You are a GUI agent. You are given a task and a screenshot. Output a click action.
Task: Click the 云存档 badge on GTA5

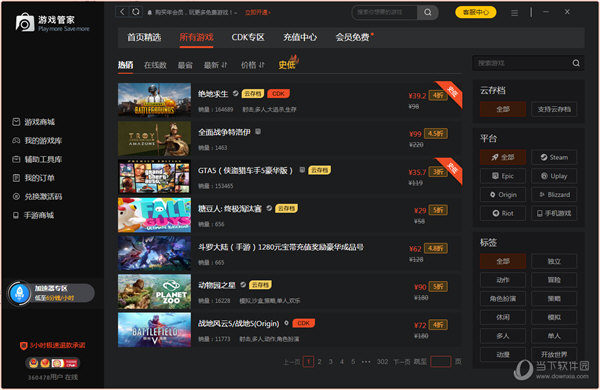click(x=320, y=170)
